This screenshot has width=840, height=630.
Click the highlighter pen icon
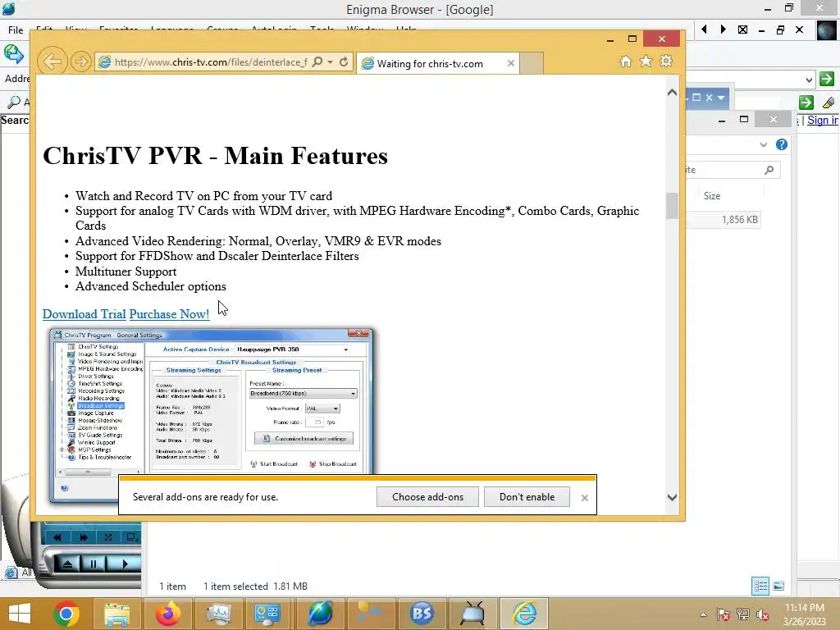click(x=829, y=103)
